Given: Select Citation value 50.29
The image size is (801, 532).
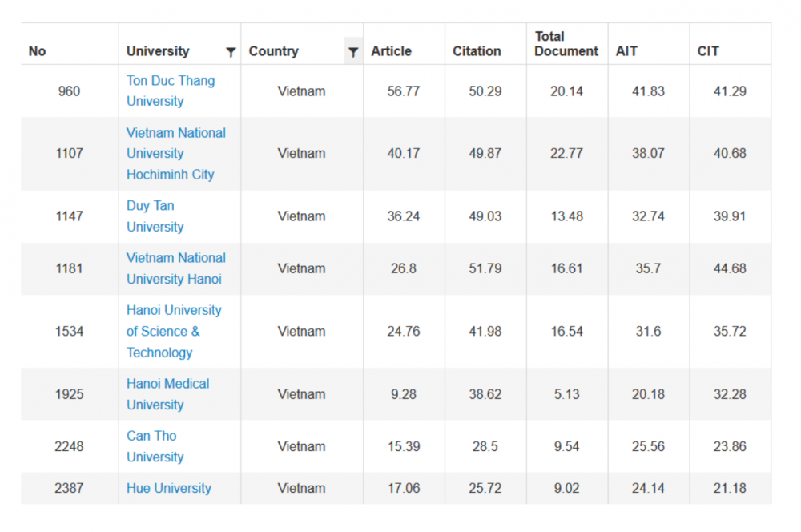Looking at the screenshot, I should (x=485, y=91).
